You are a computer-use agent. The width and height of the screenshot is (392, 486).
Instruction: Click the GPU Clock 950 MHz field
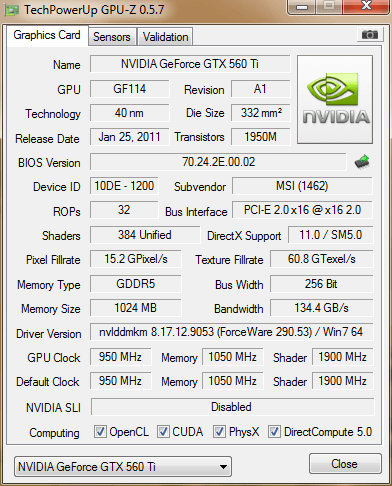pos(120,357)
